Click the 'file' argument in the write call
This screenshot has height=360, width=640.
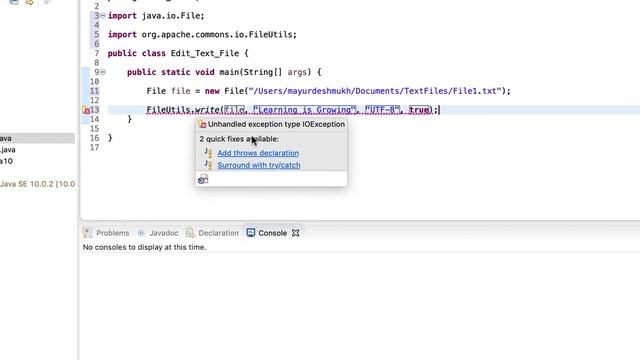coord(234,110)
